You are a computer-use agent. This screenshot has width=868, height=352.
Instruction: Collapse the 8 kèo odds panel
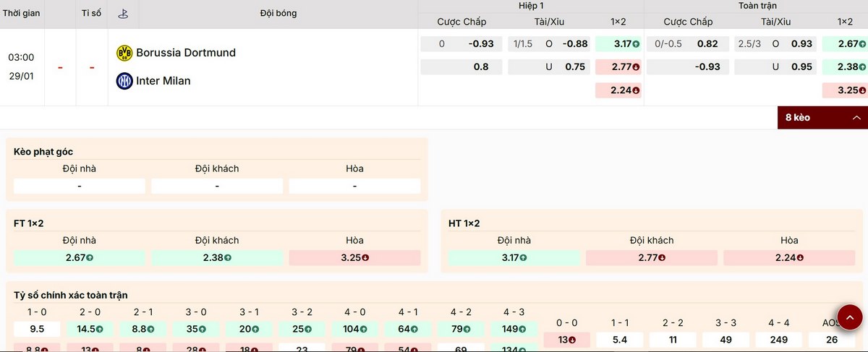822,117
